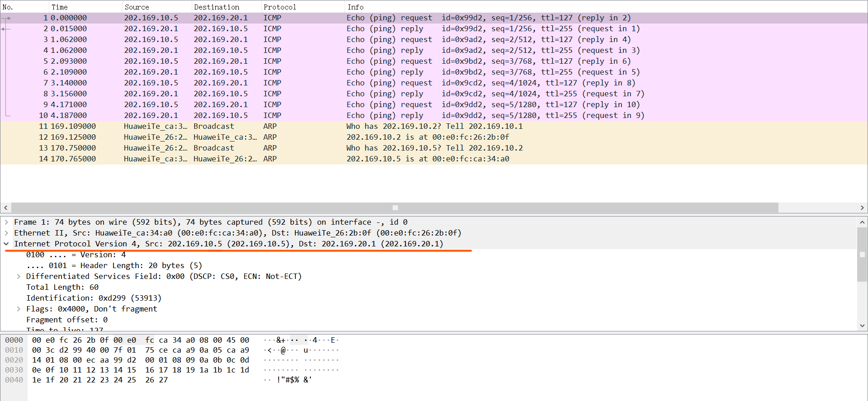Select packet 1 echo request row
The width and height of the screenshot is (868, 401).
coord(434,18)
